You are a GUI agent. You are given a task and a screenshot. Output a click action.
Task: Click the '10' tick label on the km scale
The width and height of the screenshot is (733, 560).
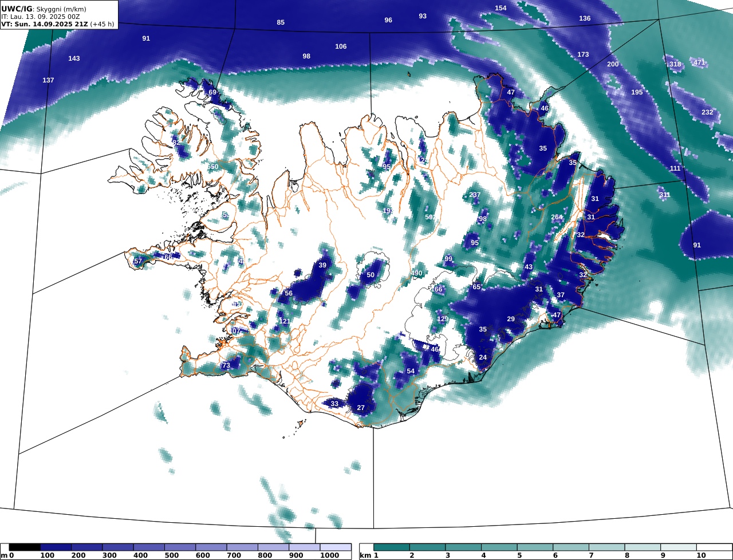[x=701, y=555]
